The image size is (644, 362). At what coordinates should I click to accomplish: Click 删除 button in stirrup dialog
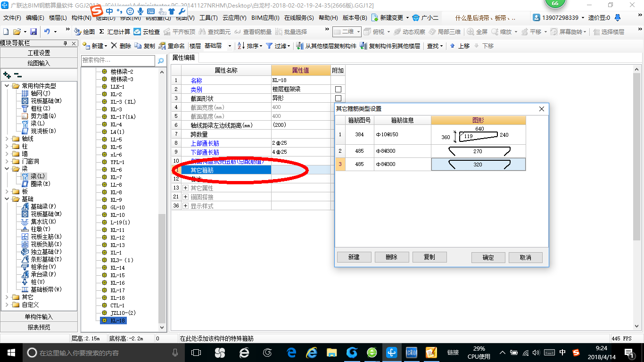[392, 257]
